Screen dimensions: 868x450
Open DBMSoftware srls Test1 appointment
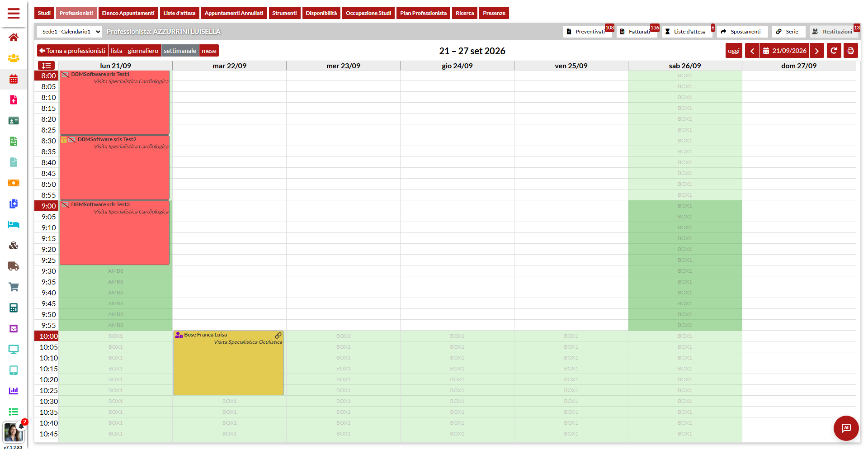[114, 103]
